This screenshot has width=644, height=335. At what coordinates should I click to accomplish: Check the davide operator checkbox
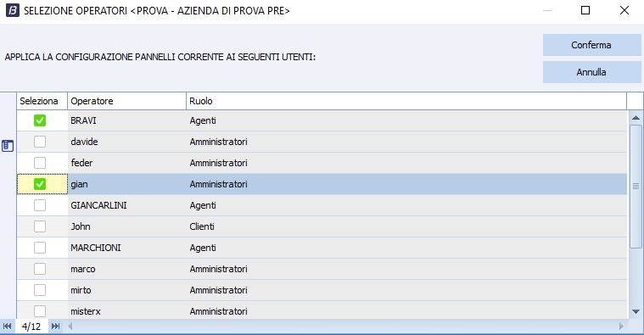click(40, 142)
